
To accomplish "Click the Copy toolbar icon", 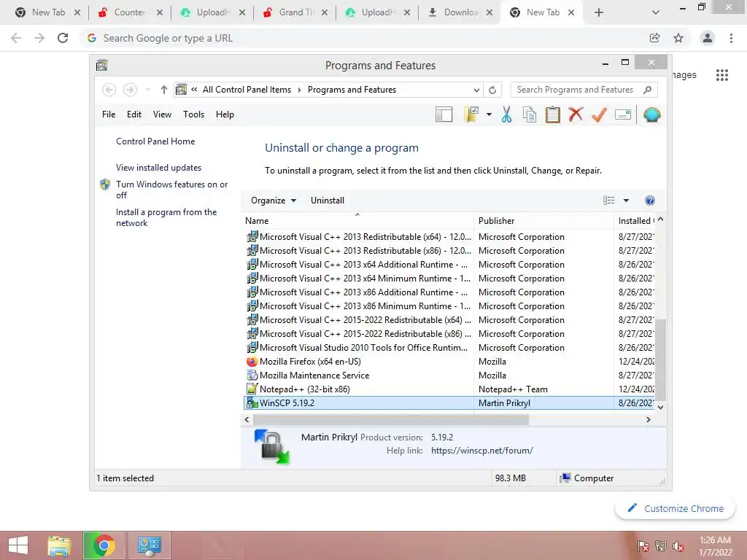I will (x=530, y=114).
